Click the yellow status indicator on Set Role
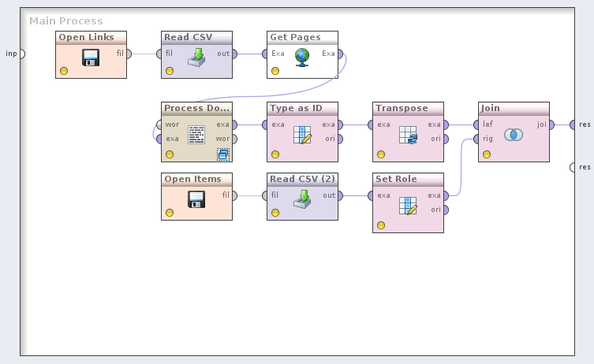This screenshot has height=364, width=594. click(x=381, y=225)
